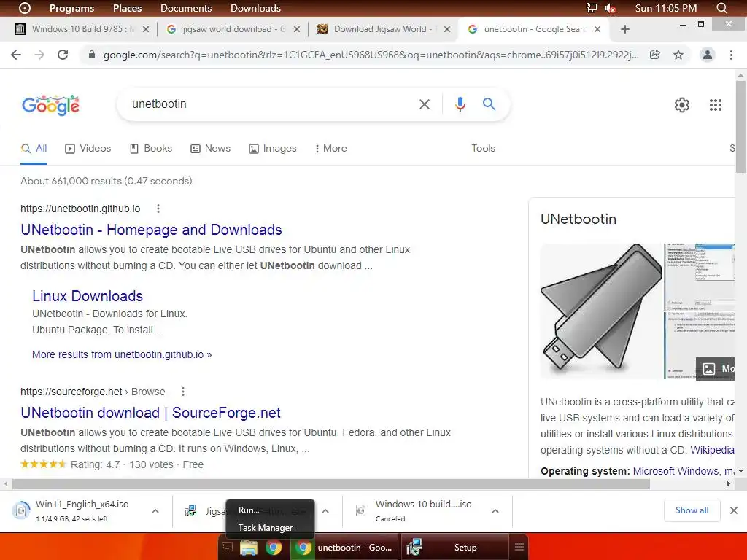This screenshot has height=560, width=747.
Task: Close the Download Jigsaw World tab
Action: [x=447, y=29]
